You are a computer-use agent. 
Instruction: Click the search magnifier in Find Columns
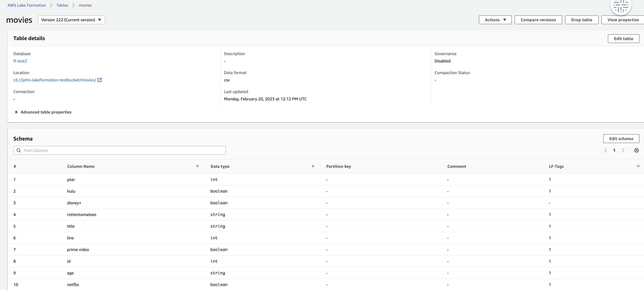point(18,150)
